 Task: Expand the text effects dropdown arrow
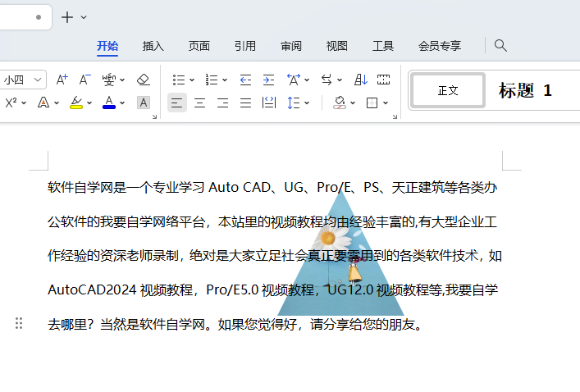click(x=57, y=103)
